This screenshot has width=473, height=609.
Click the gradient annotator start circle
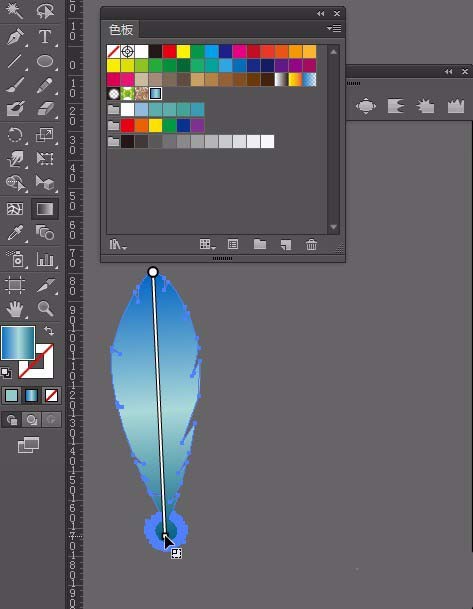(153, 271)
